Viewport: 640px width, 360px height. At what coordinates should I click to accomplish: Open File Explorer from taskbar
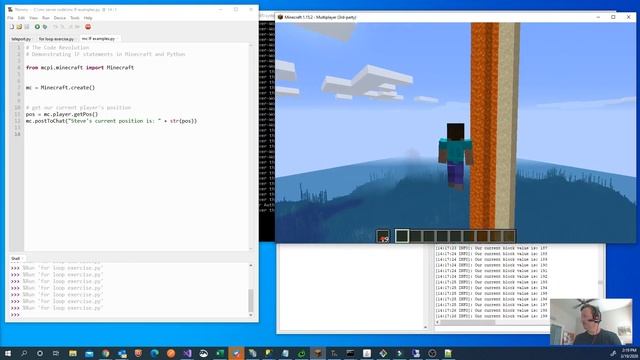(x=73, y=353)
